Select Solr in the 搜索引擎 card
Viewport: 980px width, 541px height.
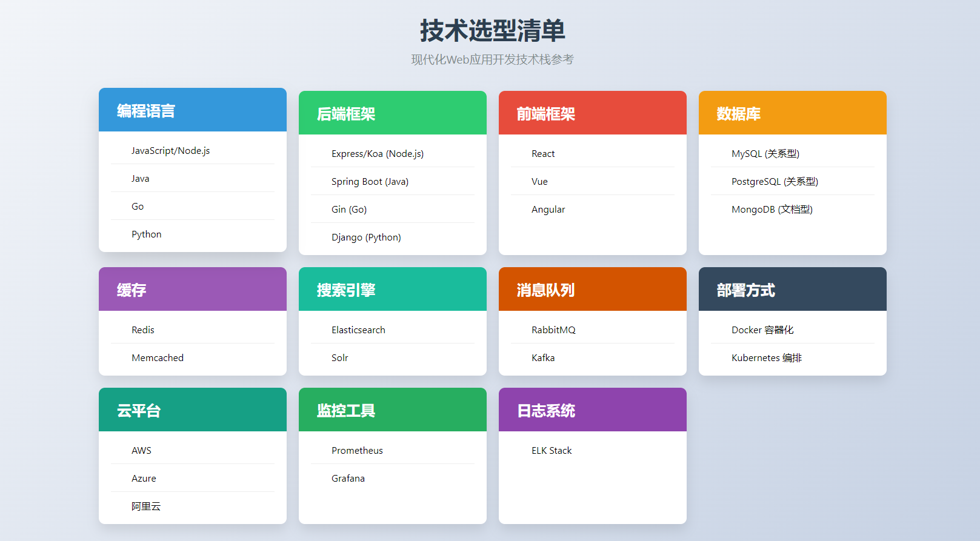coord(393,357)
